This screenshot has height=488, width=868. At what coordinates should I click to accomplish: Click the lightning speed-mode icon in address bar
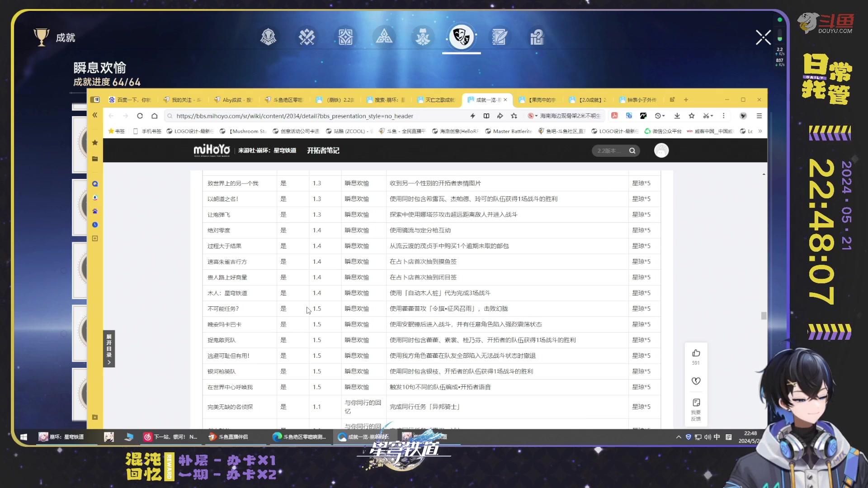click(472, 116)
